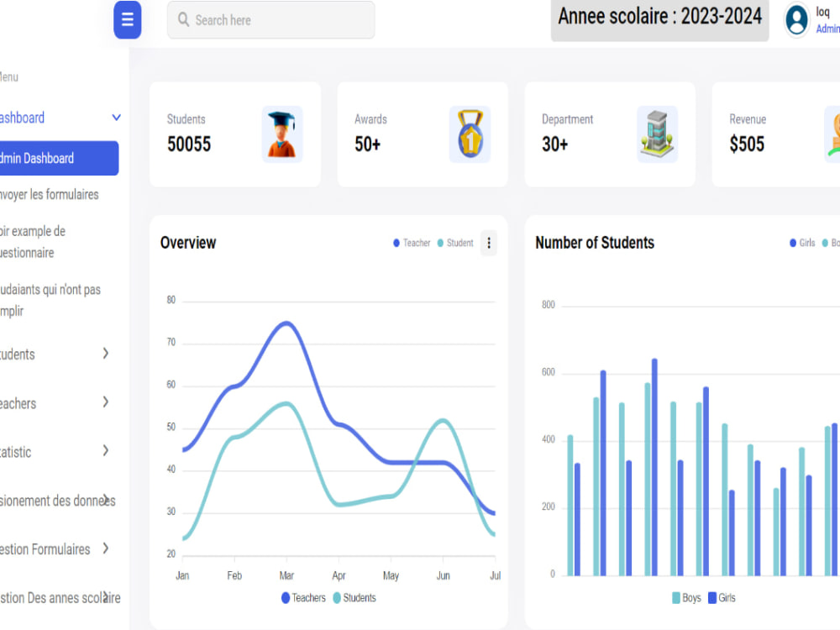
Task: Toggle Students series in bottom legend
Action: (x=354, y=598)
